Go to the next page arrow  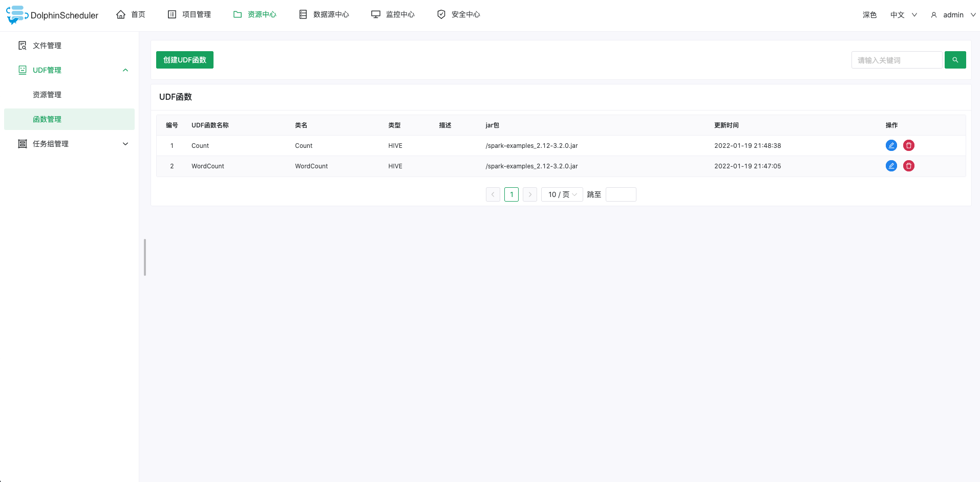(530, 194)
